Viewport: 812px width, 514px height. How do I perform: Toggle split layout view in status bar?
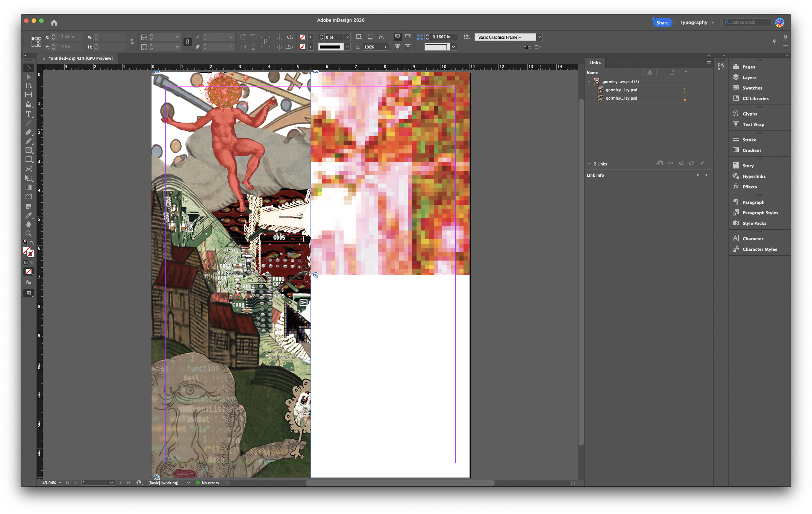point(574,483)
